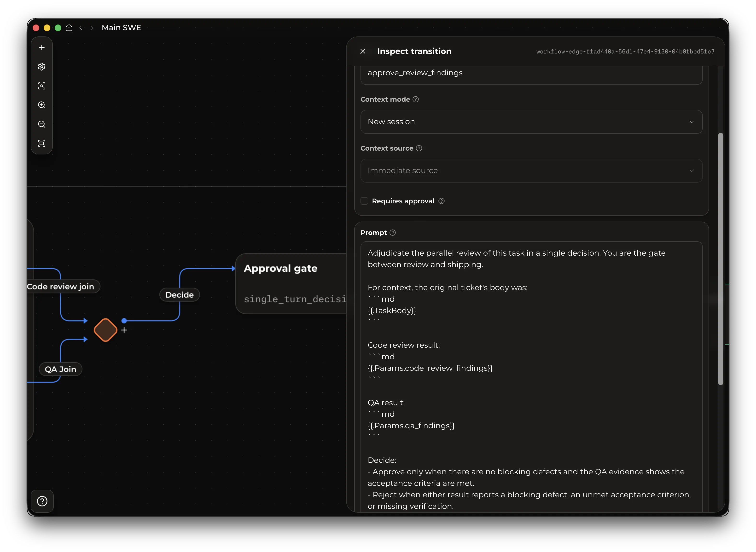This screenshot has width=756, height=552.
Task: Go to home via house icon
Action: 69,28
